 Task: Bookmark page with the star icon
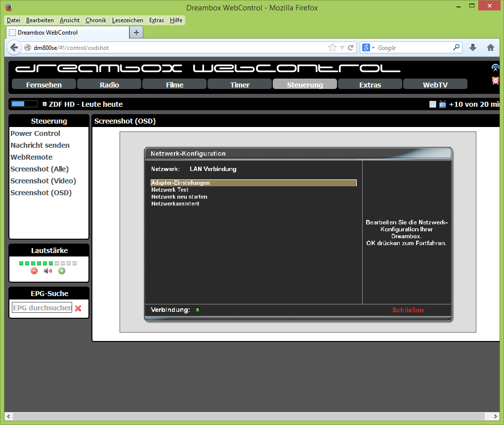333,47
